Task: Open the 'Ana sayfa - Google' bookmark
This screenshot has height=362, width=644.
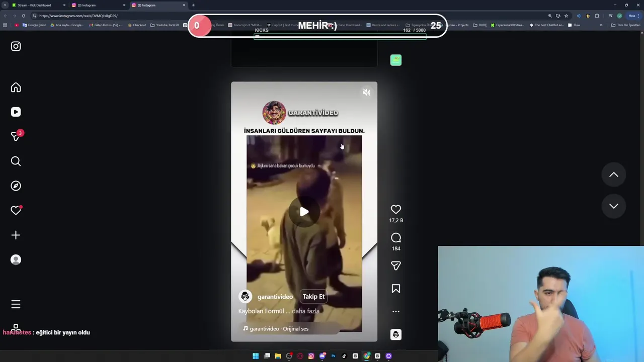Action: (x=67, y=25)
